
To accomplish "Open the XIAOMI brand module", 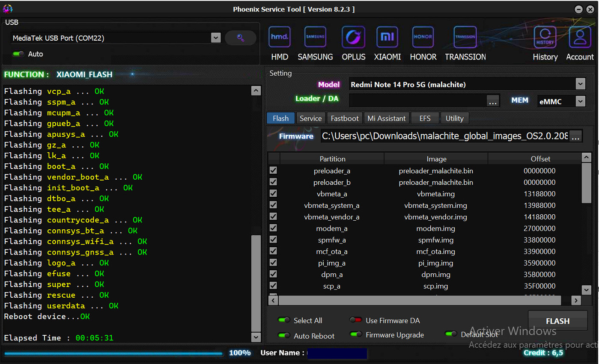I will point(387,43).
